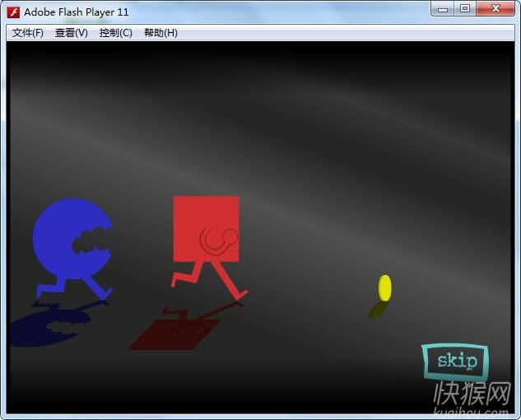This screenshot has height=420, width=521.
Task: Open the 查看(V) menu
Action: pos(71,33)
